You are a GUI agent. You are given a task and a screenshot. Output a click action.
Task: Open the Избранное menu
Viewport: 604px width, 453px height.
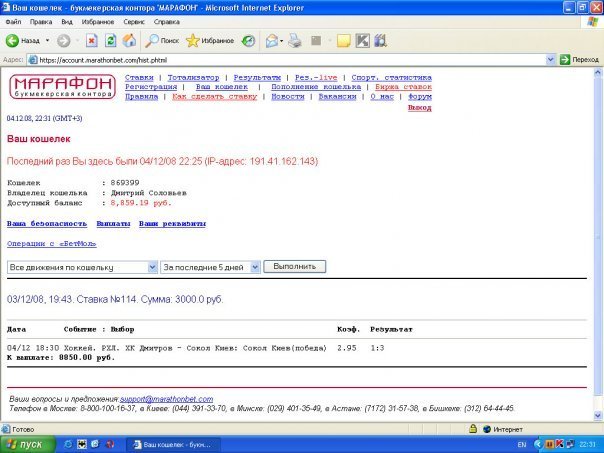[97, 22]
